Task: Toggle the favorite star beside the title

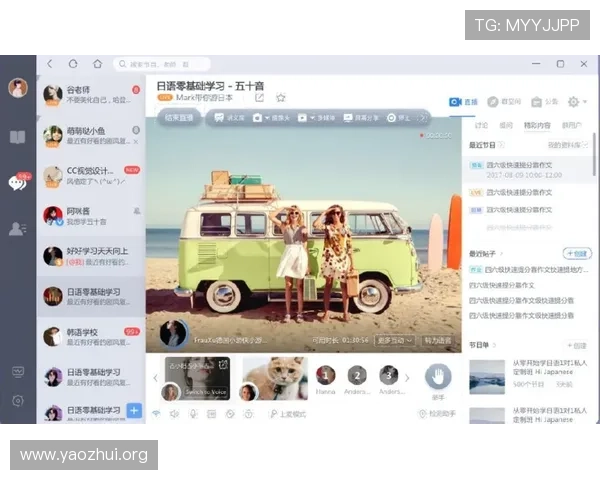Action: tap(281, 98)
